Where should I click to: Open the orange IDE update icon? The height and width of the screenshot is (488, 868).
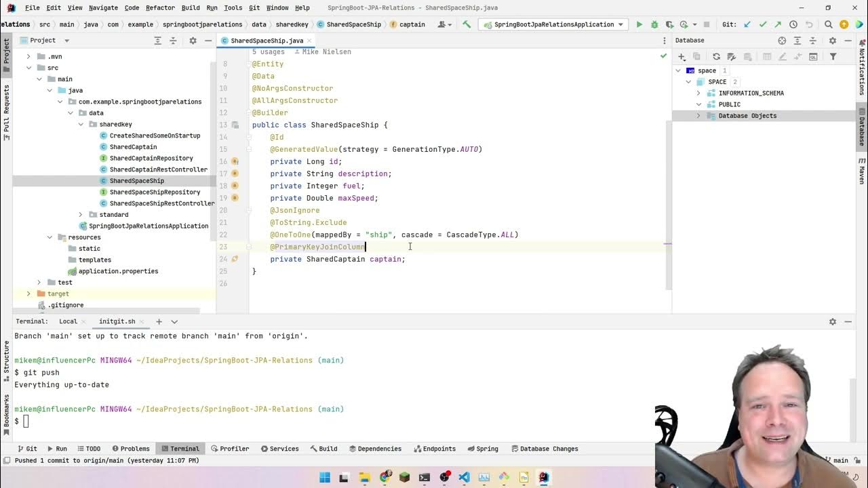tap(844, 24)
